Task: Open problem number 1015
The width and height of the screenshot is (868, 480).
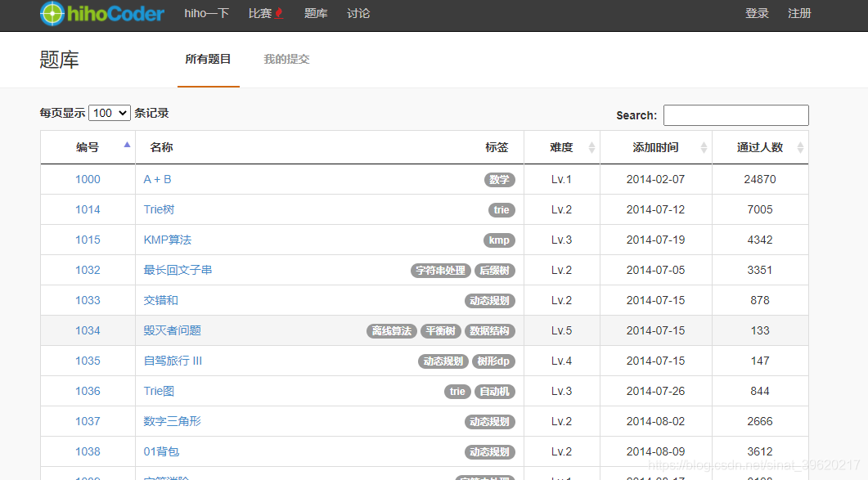Action: (88, 240)
